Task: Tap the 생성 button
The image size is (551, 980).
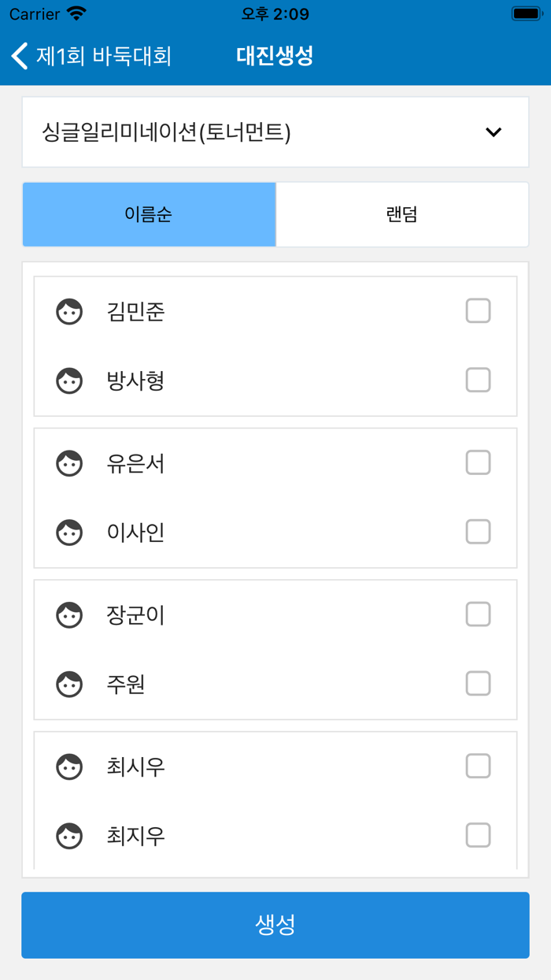Action: pos(275,925)
